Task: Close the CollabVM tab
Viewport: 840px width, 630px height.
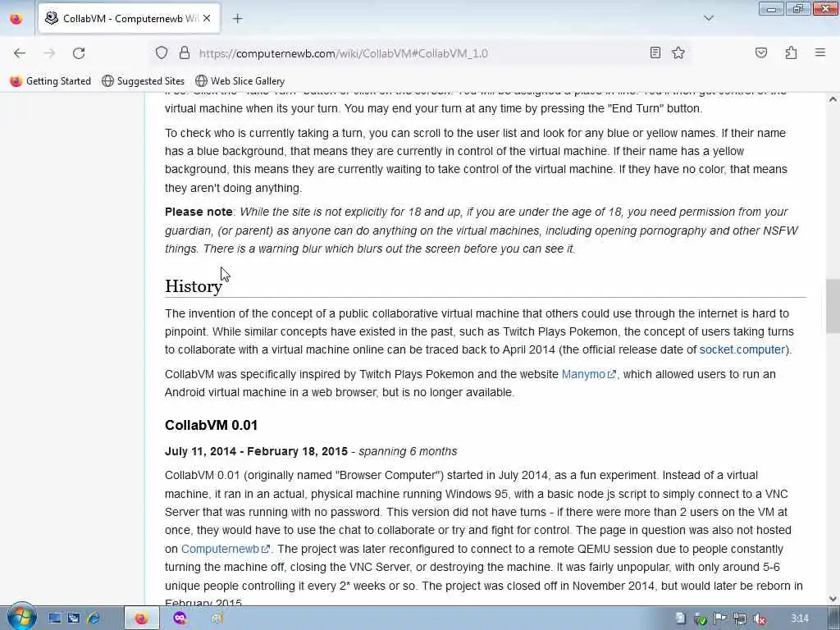Action: tap(207, 18)
